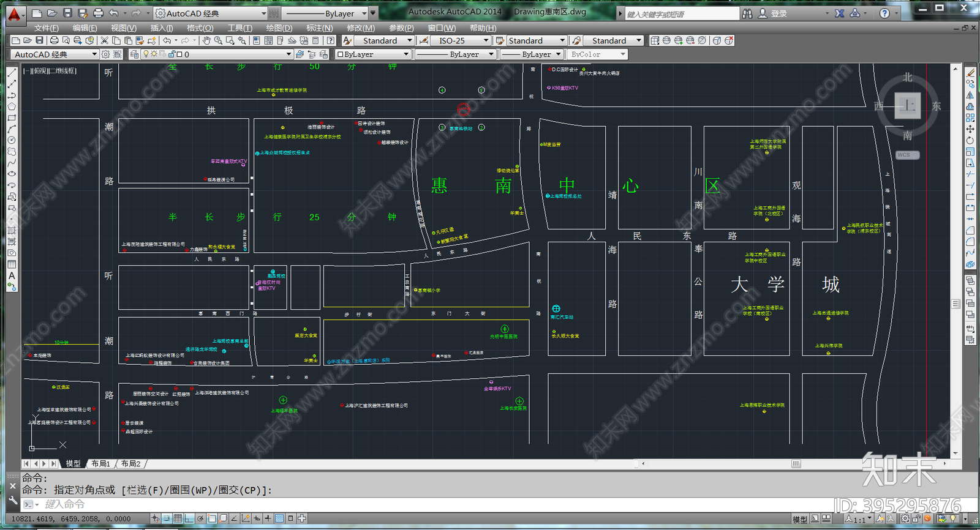Switch to the 模型 model tab
Screen dimensions: 980x530
coord(73,463)
